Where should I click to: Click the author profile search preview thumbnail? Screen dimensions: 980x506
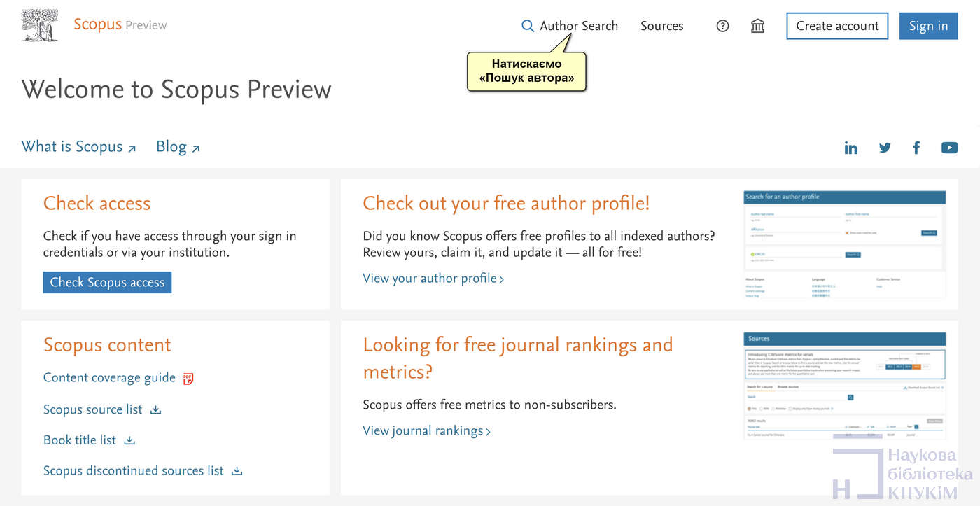pos(844,245)
